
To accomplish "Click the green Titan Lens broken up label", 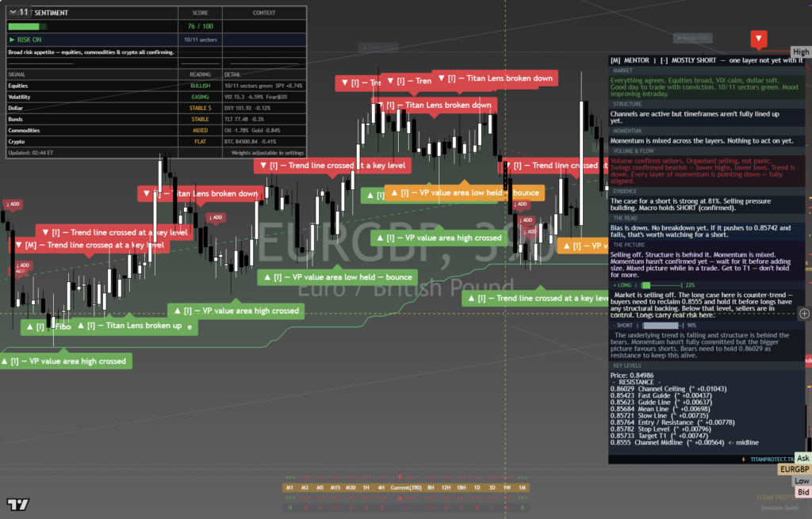I will (x=129, y=326).
